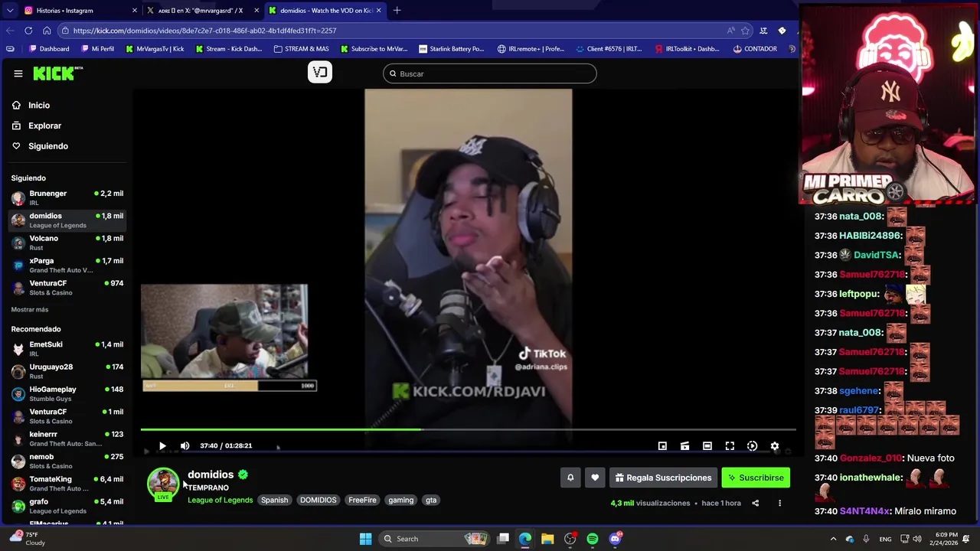Open Starlink Battery bookmark
Viewport: 980px width, 551px height.
[x=451, y=49]
